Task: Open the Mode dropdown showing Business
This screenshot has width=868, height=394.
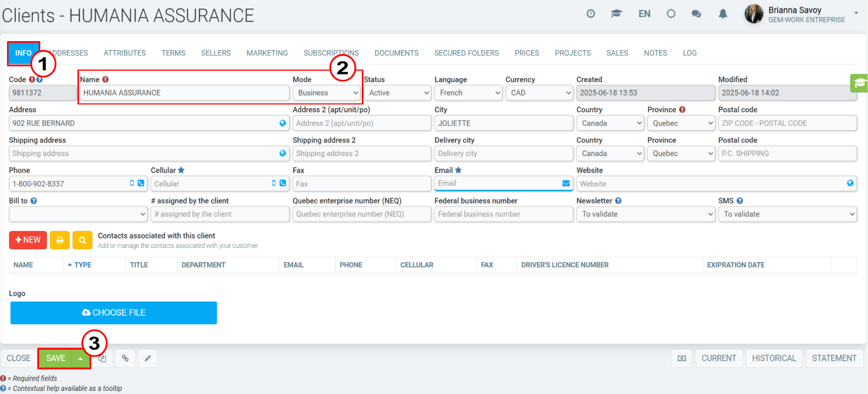Action: [327, 93]
